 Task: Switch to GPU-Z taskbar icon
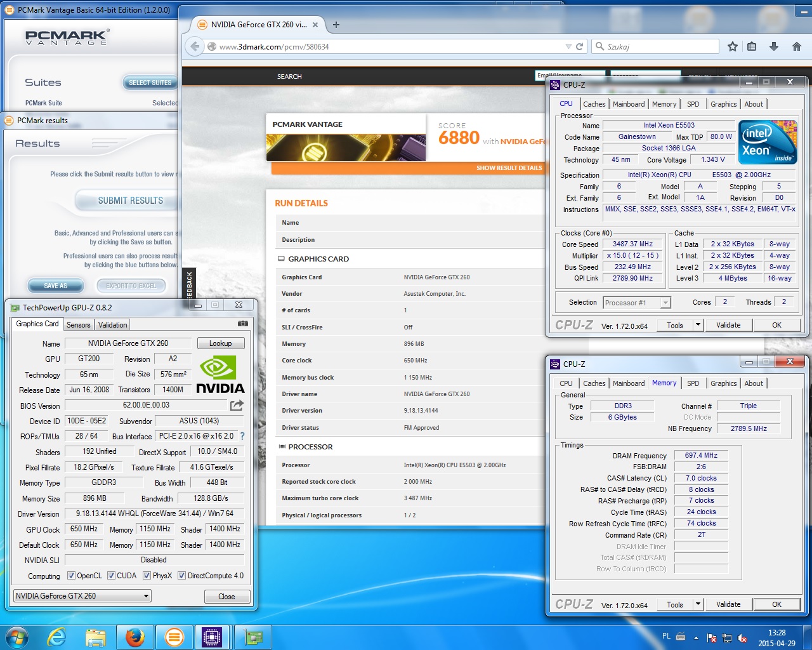[x=253, y=637]
